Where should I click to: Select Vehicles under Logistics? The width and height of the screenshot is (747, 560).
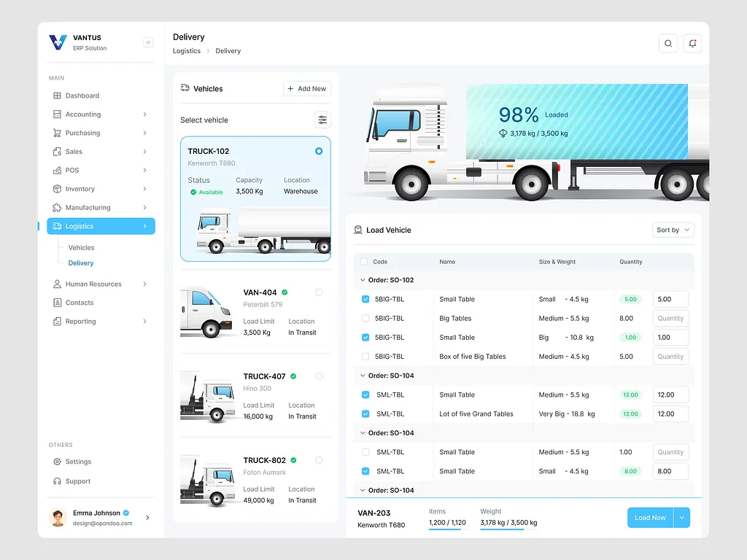tap(82, 248)
